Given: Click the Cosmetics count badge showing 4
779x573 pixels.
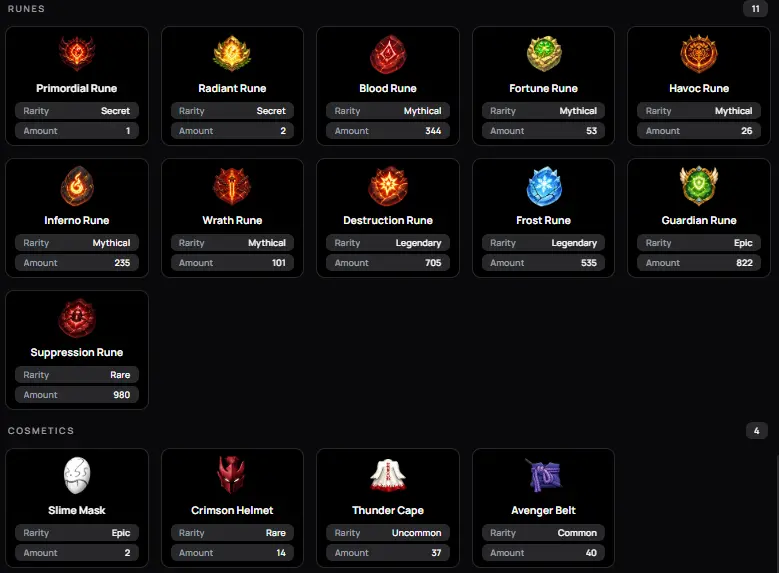Looking at the screenshot, I should click(x=757, y=430).
